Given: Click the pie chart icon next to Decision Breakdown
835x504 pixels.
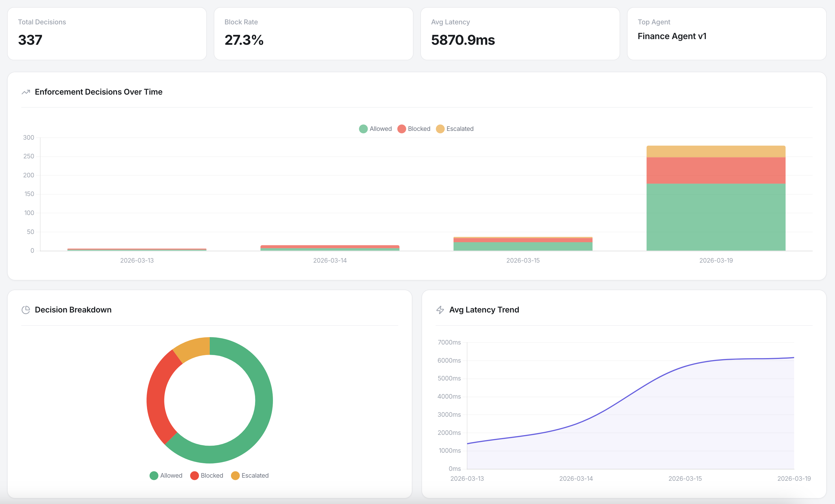Looking at the screenshot, I should pyautogui.click(x=26, y=309).
